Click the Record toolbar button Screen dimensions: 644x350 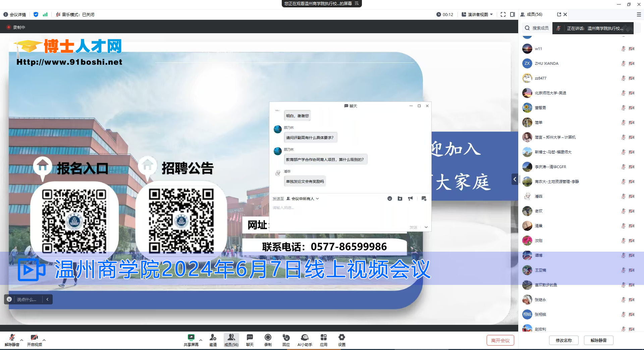[x=268, y=340]
